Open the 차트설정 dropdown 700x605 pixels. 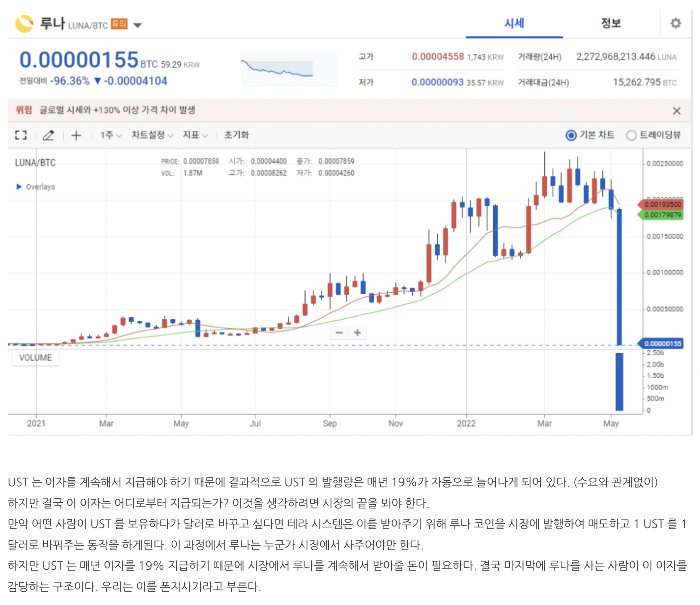pos(152,135)
